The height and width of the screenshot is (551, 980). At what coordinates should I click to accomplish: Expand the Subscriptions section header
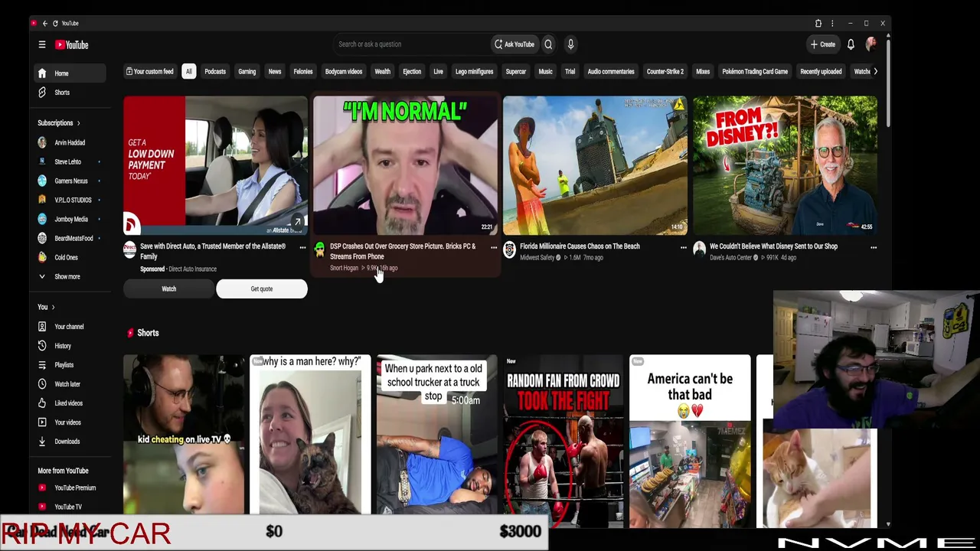[59, 122]
